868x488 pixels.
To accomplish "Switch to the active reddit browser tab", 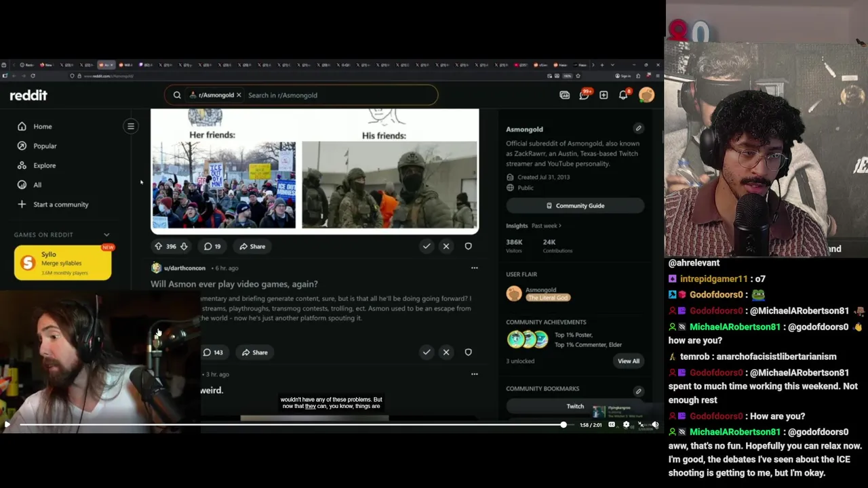I will (106, 65).
